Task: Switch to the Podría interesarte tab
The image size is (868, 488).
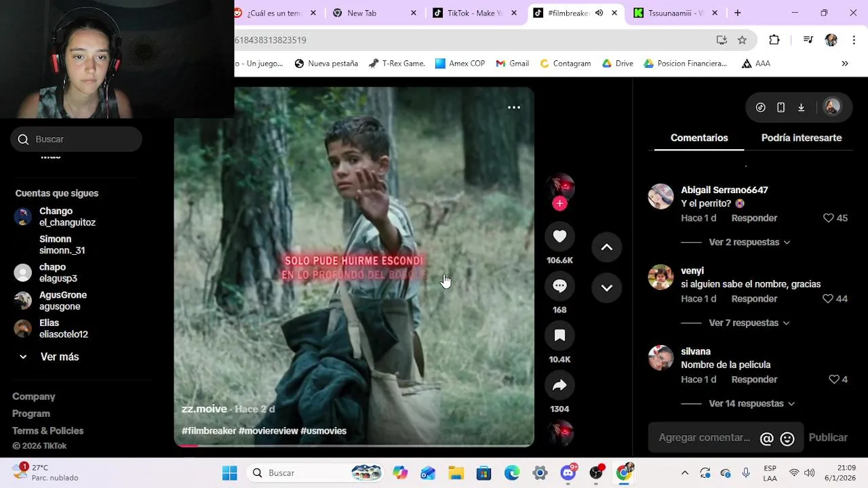Action: click(x=802, y=138)
